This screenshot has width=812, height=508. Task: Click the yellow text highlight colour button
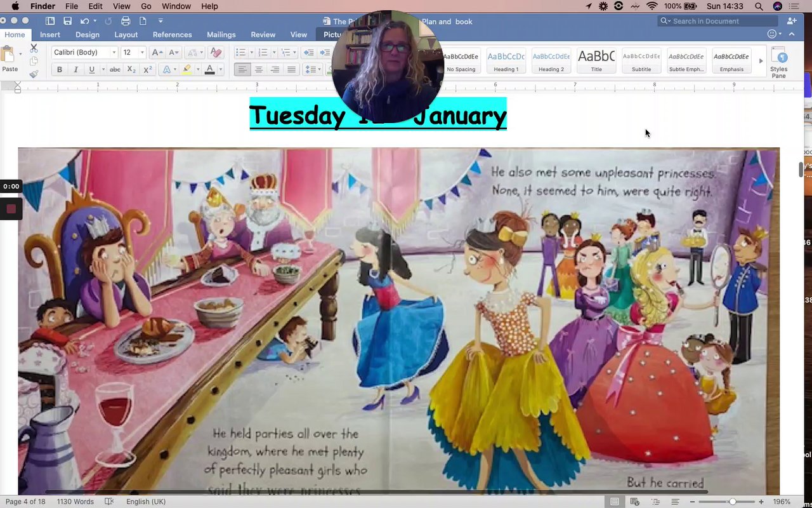coord(187,70)
